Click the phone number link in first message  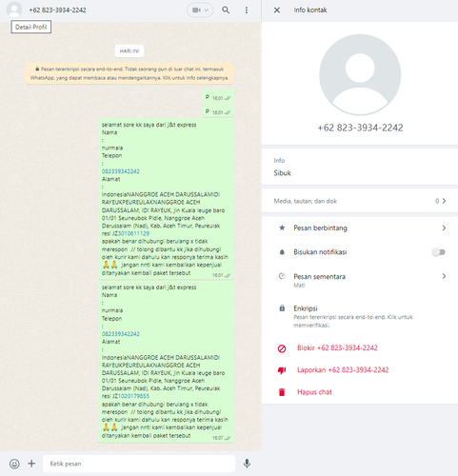coord(121,171)
